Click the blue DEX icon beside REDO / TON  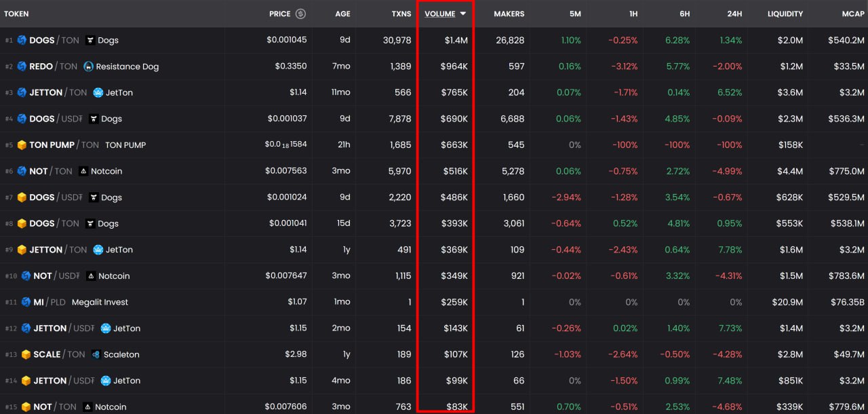tap(22, 67)
